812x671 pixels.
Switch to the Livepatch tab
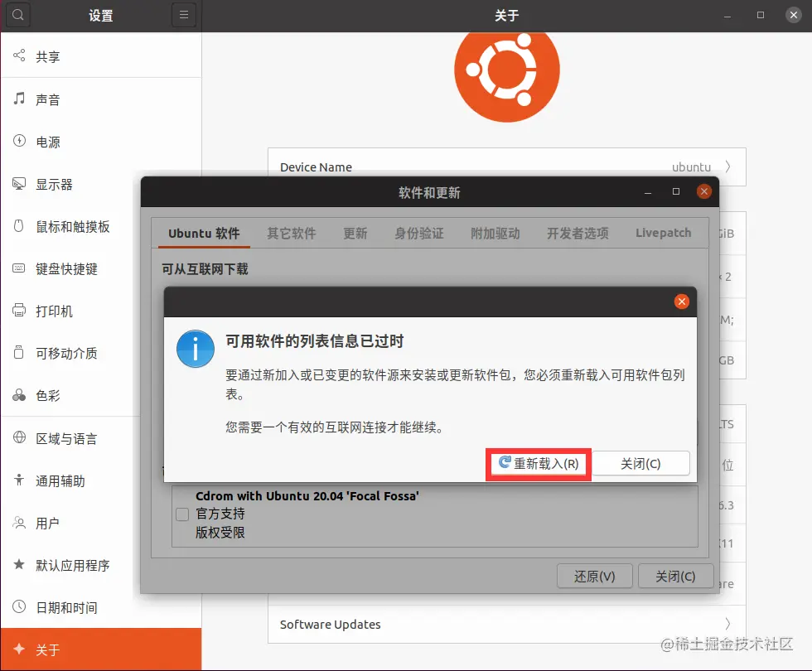(x=664, y=233)
